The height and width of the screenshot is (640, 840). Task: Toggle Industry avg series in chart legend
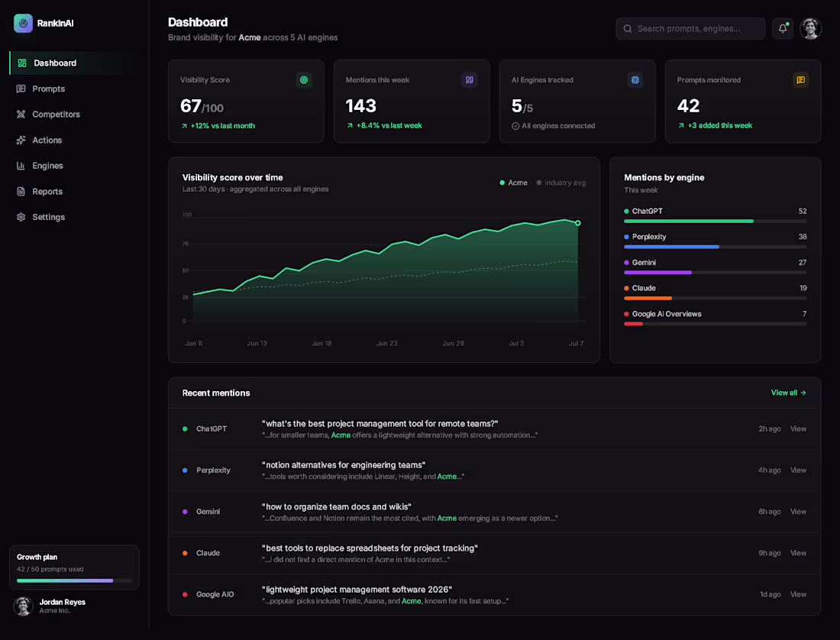tap(561, 183)
